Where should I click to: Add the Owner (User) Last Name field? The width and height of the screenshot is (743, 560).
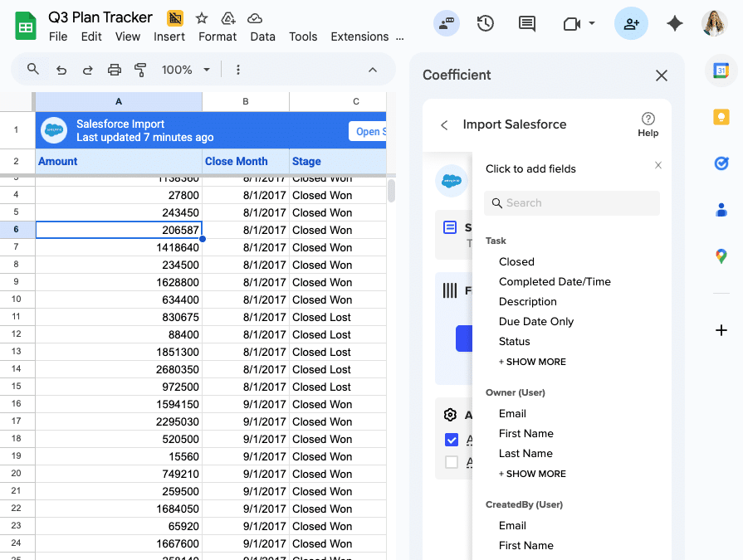(x=525, y=454)
